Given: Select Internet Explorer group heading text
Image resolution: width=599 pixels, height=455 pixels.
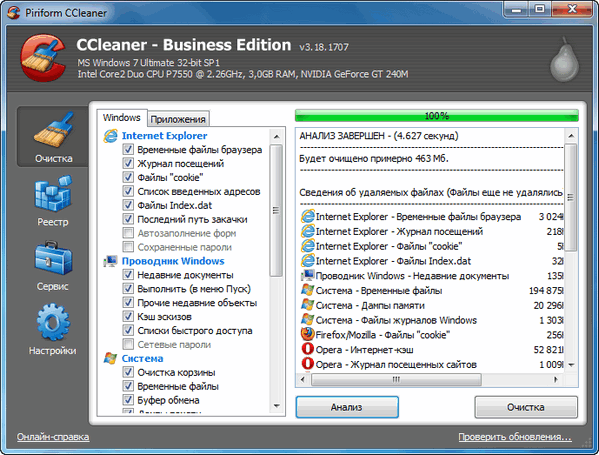Looking at the screenshot, I should [164, 136].
